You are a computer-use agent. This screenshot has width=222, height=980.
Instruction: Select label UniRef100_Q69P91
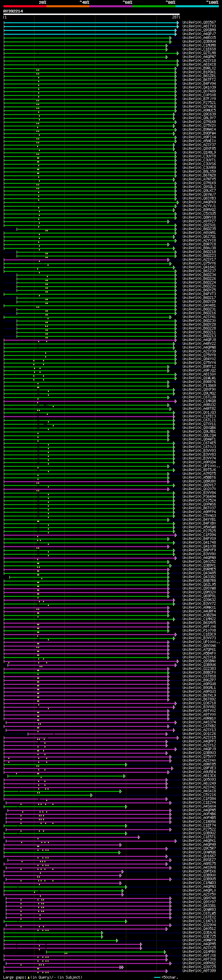199,596
